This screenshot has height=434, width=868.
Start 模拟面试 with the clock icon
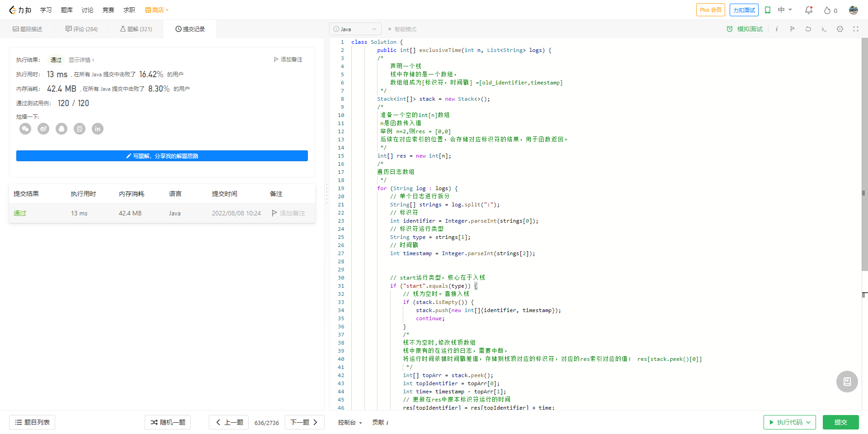click(x=745, y=29)
